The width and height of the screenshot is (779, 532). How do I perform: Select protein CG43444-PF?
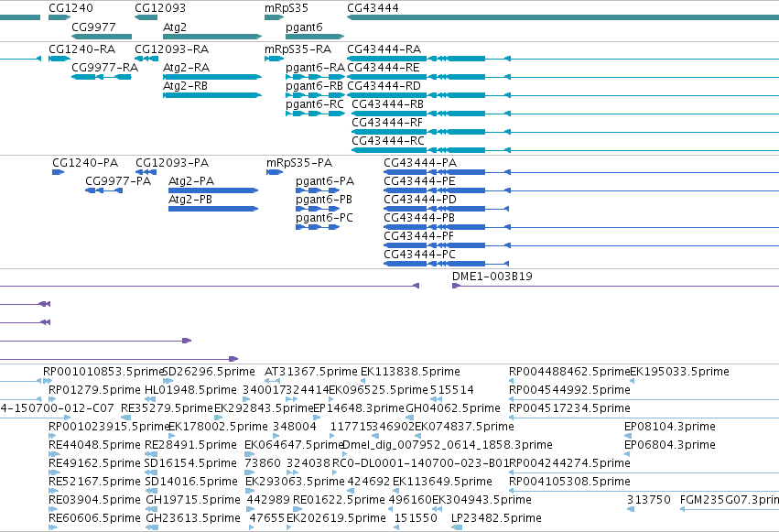point(581,245)
